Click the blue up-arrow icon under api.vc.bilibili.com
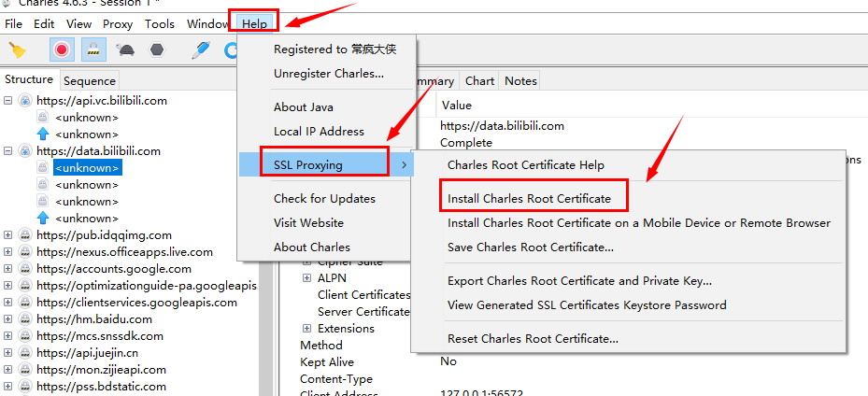The height and width of the screenshot is (396, 868). [43, 134]
